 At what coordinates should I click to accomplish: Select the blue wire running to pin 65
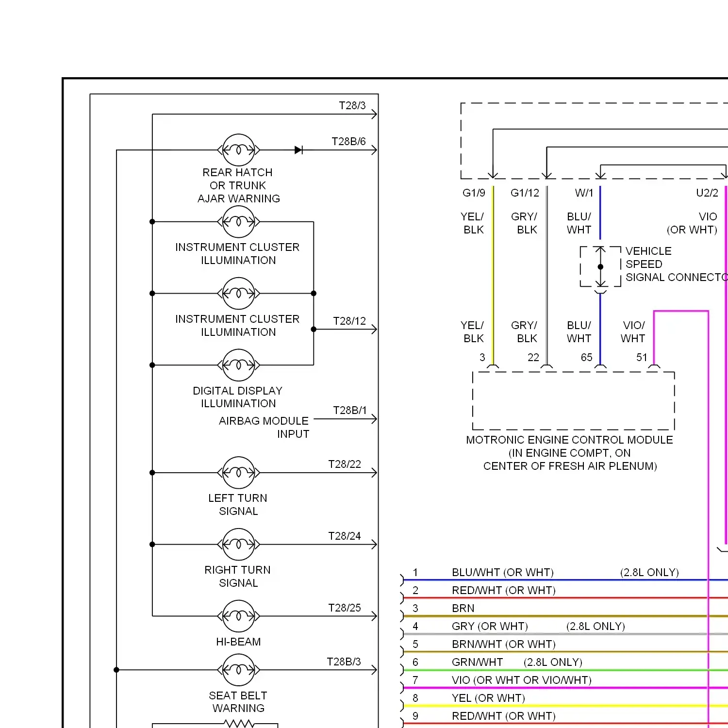[x=600, y=330]
